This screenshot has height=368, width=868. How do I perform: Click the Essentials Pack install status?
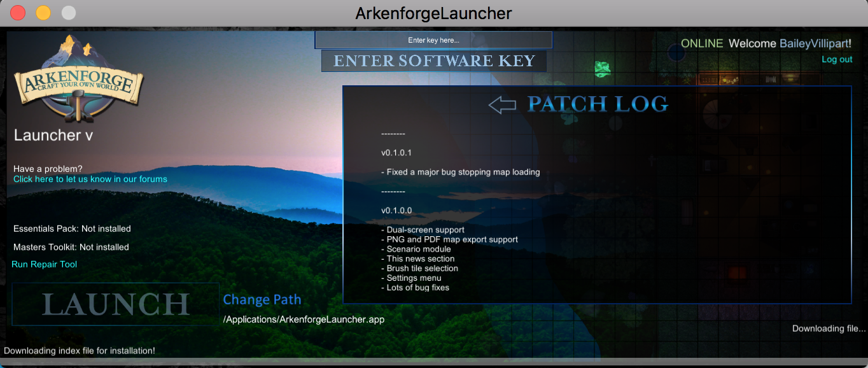[x=72, y=229]
